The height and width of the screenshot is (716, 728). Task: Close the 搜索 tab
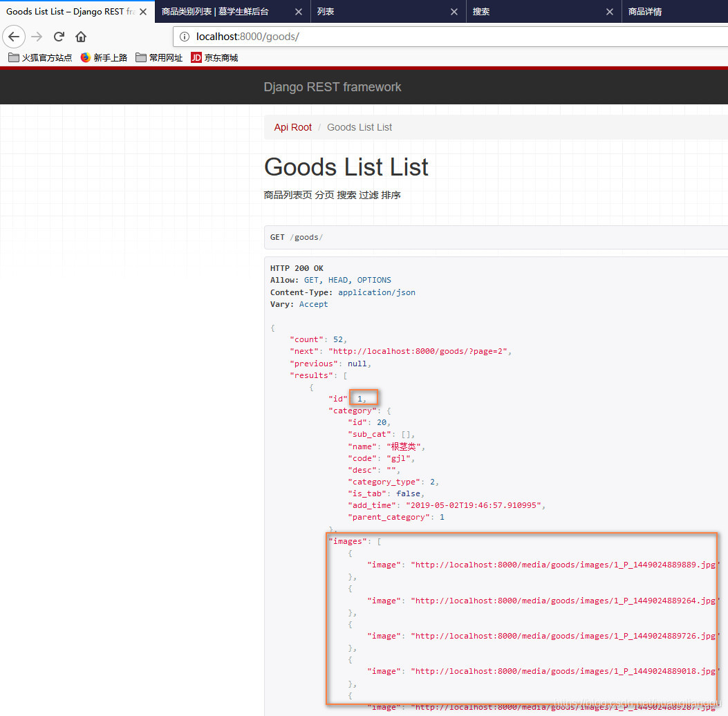[610, 12]
